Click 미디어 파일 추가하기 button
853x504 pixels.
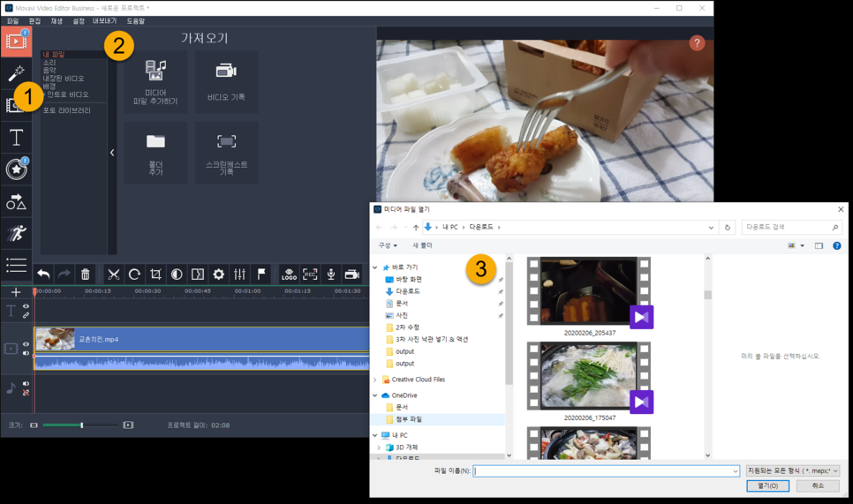coord(155,82)
